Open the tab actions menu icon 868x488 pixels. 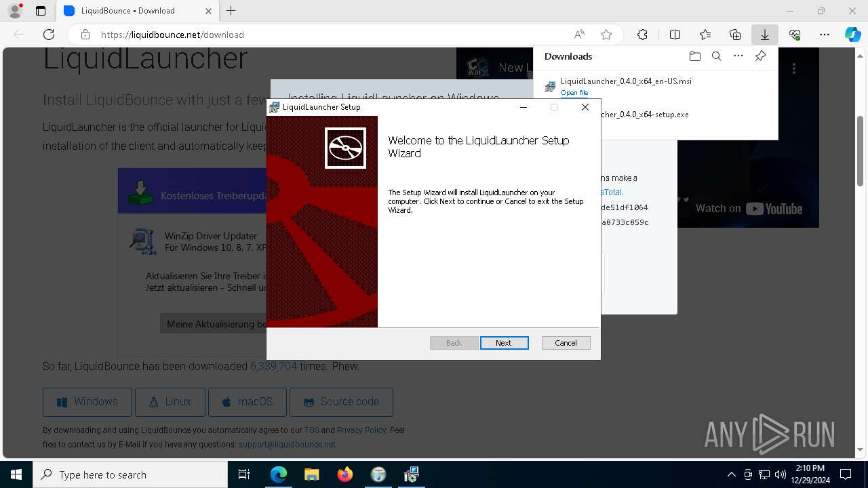pyautogui.click(x=41, y=11)
